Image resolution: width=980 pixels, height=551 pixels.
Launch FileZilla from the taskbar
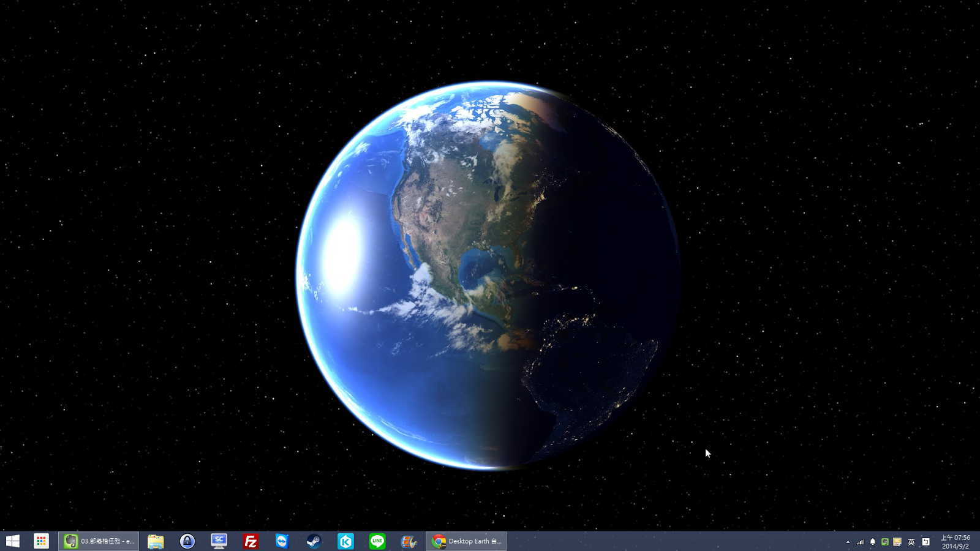251,541
